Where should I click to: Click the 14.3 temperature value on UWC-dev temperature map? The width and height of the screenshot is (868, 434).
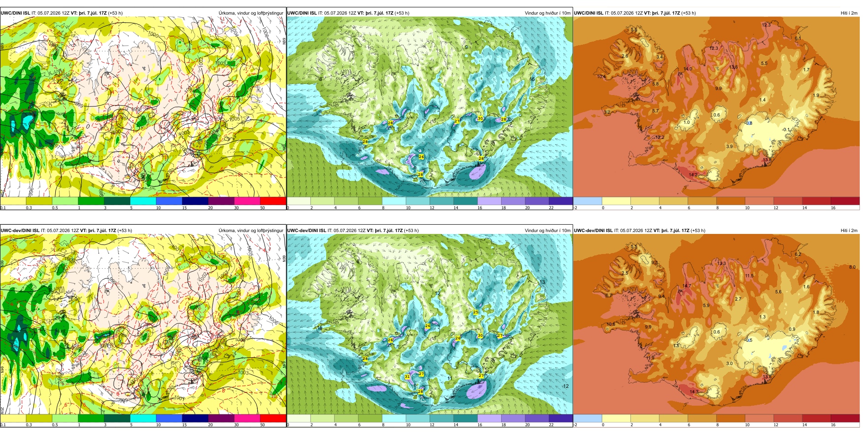pos(694,392)
